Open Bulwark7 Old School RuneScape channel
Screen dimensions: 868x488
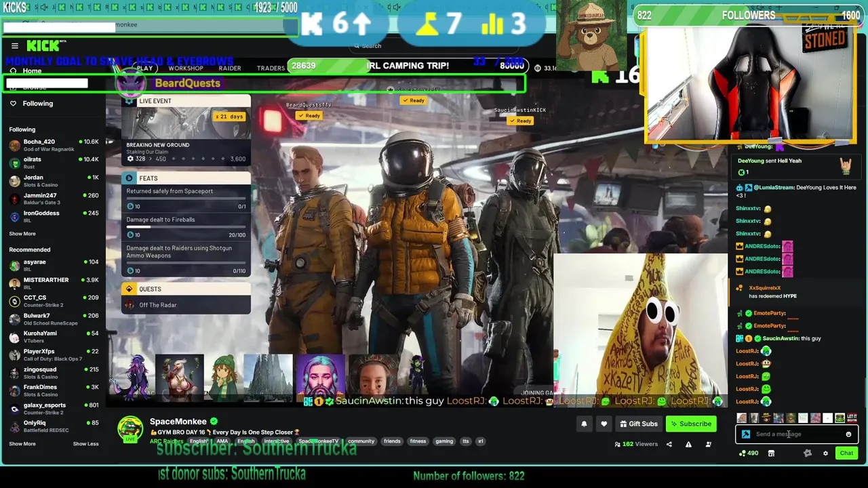point(54,319)
